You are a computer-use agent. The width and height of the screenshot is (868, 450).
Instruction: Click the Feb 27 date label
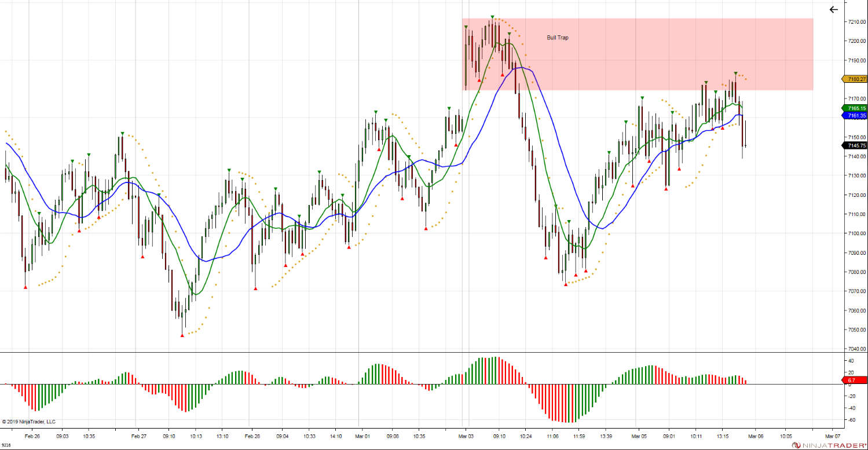tap(139, 436)
